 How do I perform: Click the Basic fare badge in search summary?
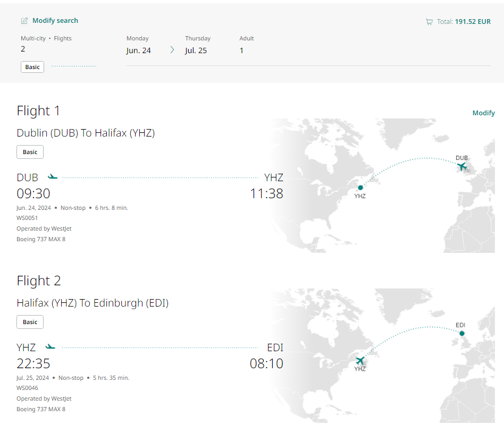coord(32,67)
